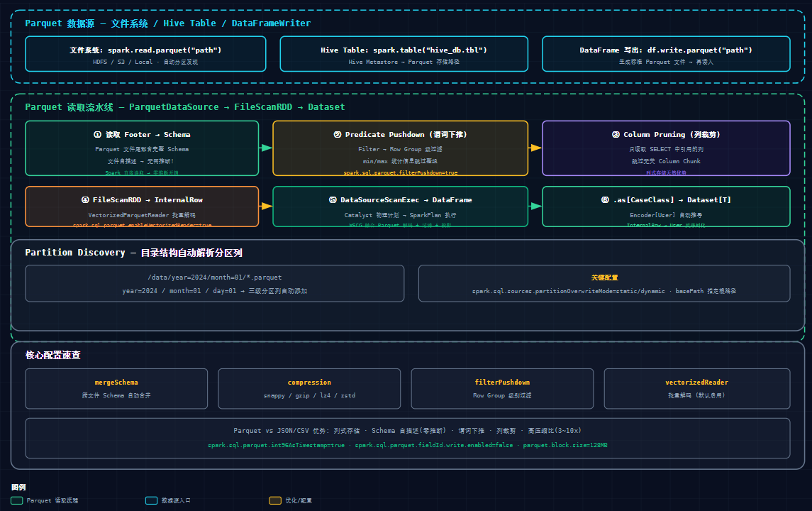Screen dimensions: 812x511
Task: Select the mergeSchema config card
Action: coord(116,389)
